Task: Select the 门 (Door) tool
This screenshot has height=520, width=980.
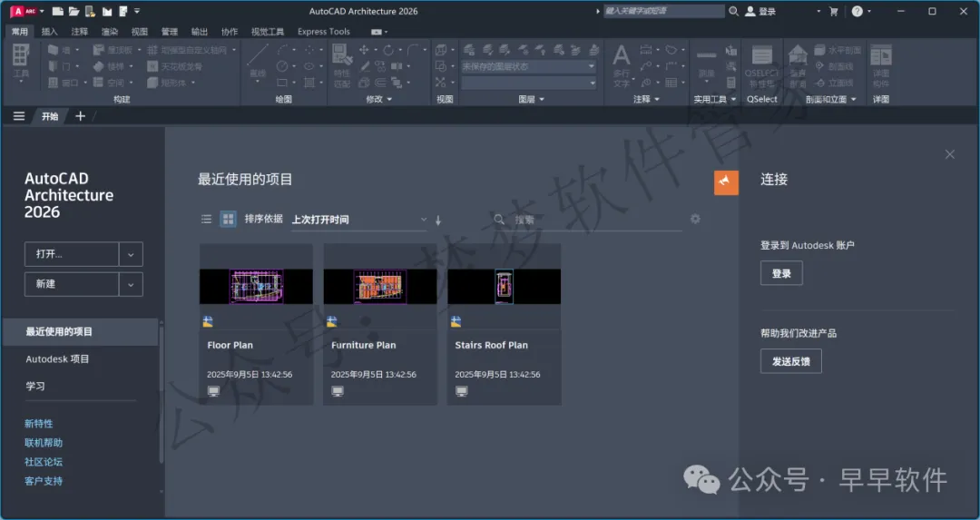Action: point(59,65)
